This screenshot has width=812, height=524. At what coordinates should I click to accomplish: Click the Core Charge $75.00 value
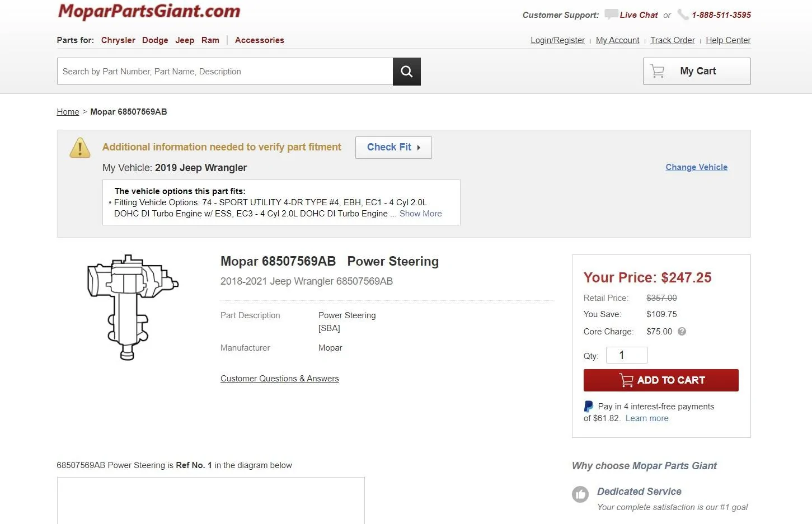[x=659, y=332]
